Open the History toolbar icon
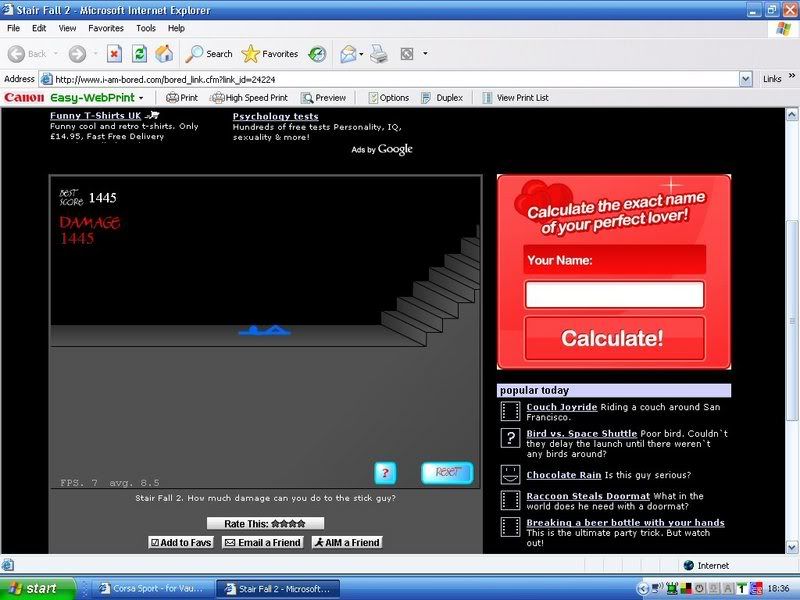Image resolution: width=800 pixels, height=600 pixels. point(316,54)
